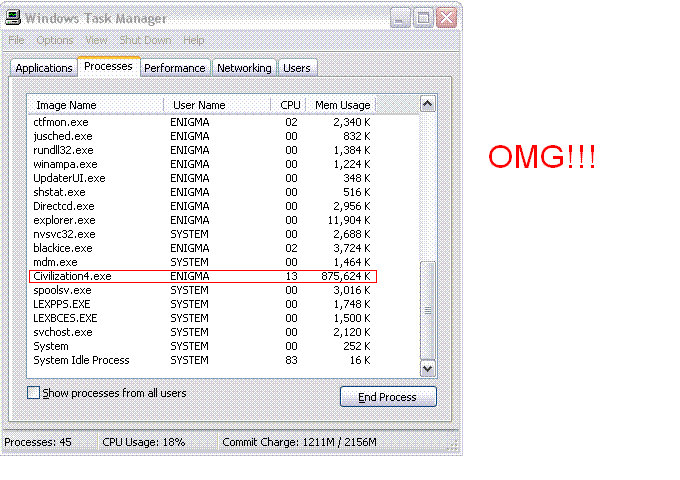Screen dimensions: 680x480
Task: Click the CPU Usage: 18% status entry
Action: coord(144,442)
